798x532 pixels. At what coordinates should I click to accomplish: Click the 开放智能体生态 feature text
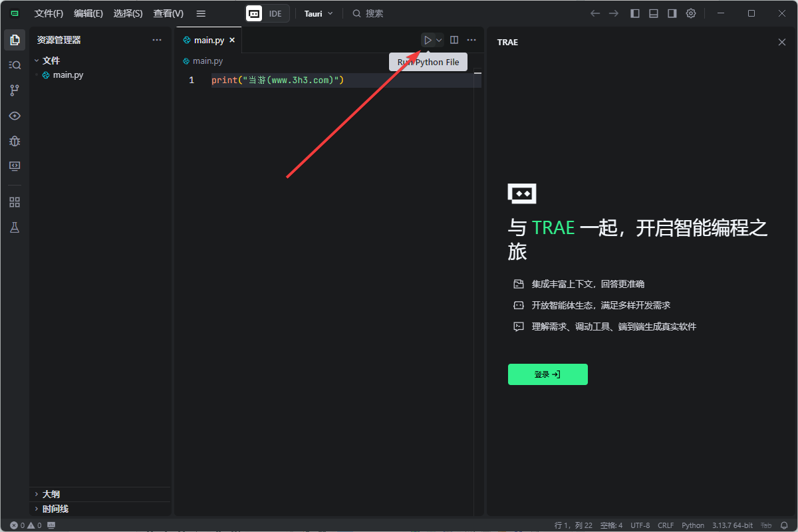tap(601, 305)
